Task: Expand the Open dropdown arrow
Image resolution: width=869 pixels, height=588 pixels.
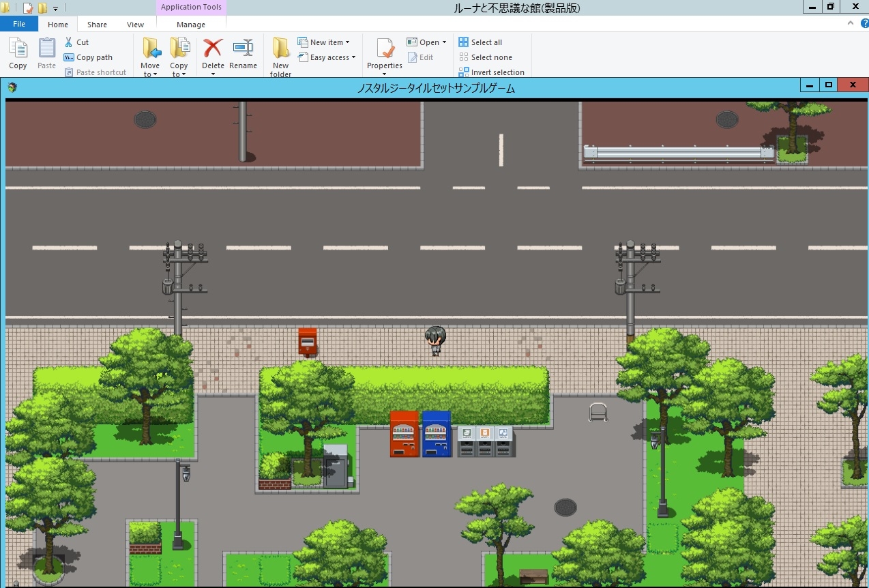Action: pyautogui.click(x=444, y=42)
